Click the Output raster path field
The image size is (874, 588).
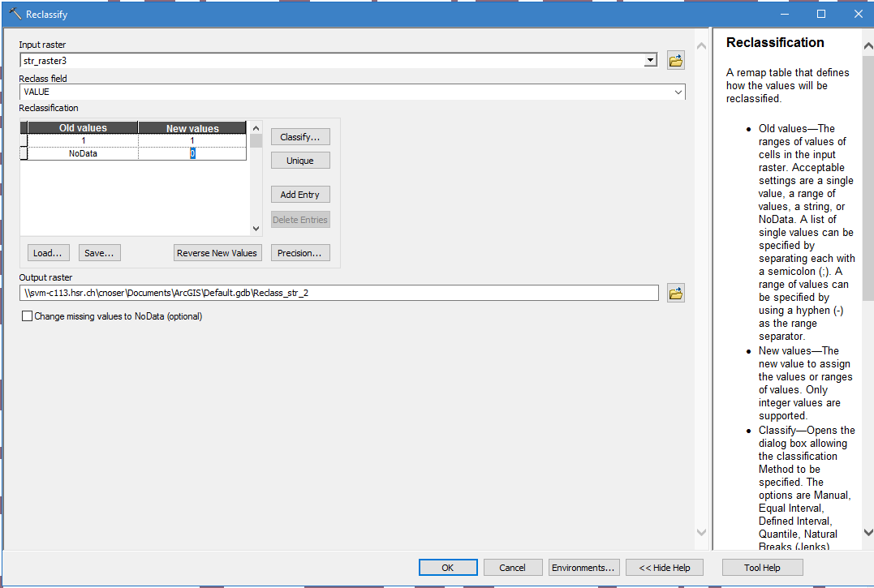338,293
